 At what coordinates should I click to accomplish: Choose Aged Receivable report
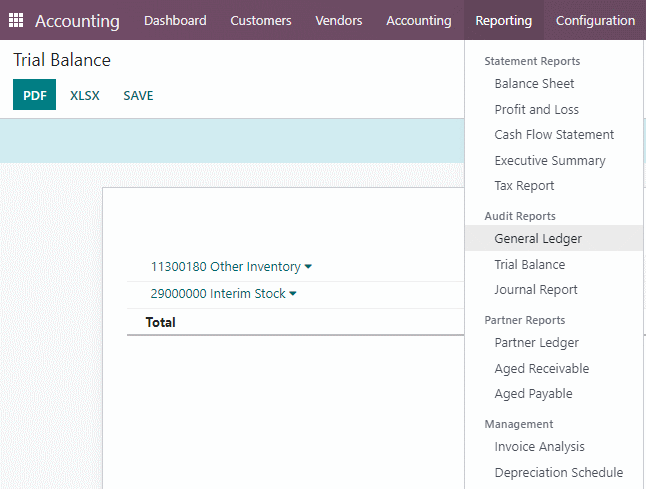[542, 369]
